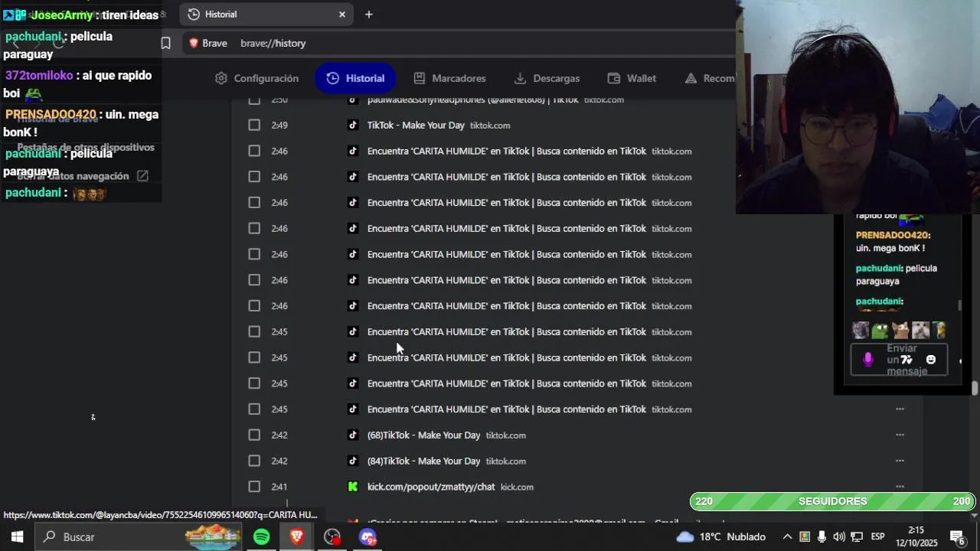
Task: Open the clock showing 2:15 12/10/2025
Action: pyautogui.click(x=916, y=537)
